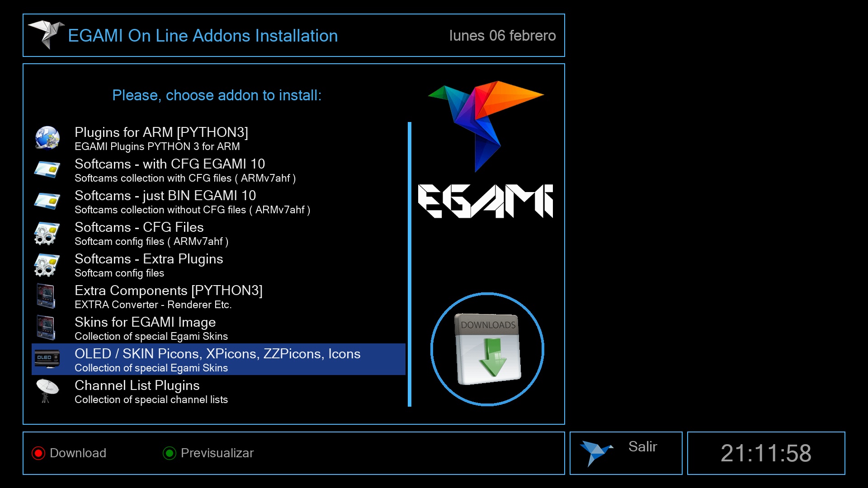Click the OLED display icon
This screenshot has width=868, height=488.
(47, 359)
